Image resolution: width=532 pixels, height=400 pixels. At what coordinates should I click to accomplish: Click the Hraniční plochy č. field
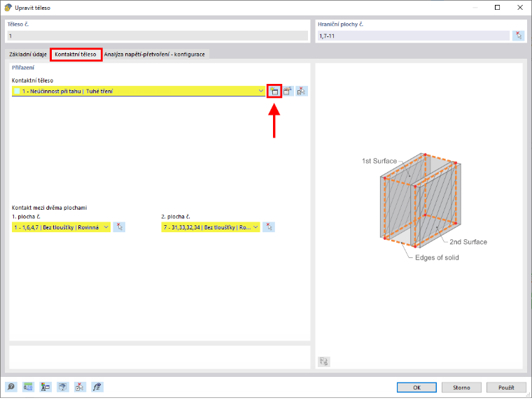(414, 36)
